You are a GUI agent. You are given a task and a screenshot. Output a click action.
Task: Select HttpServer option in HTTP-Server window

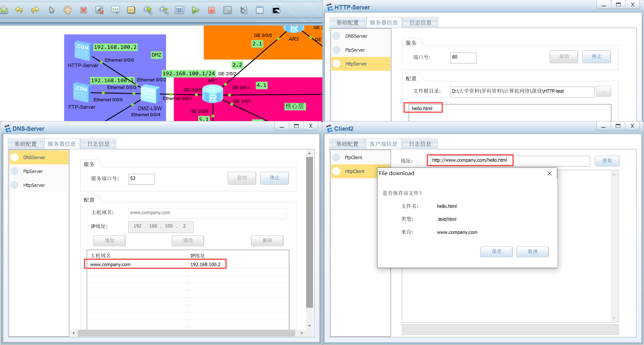[361, 64]
